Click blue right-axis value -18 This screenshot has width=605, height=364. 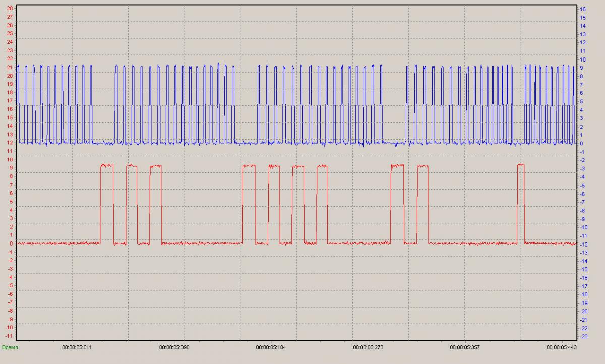[583, 294]
